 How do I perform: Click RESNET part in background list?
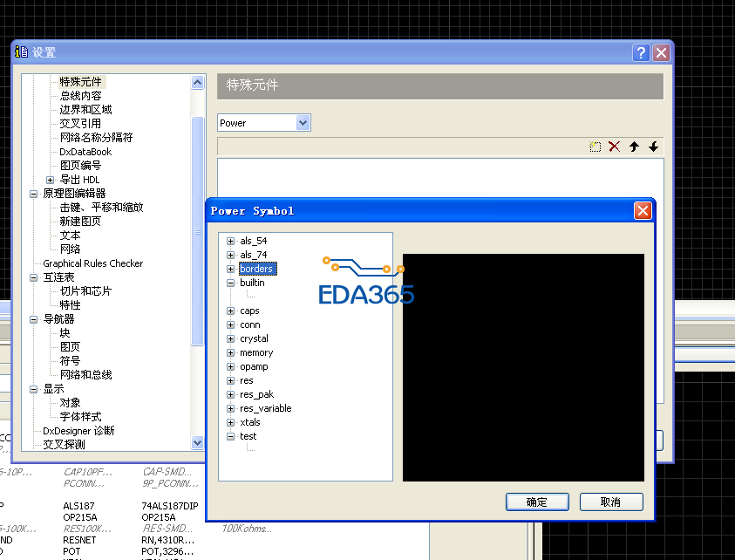[x=79, y=540]
